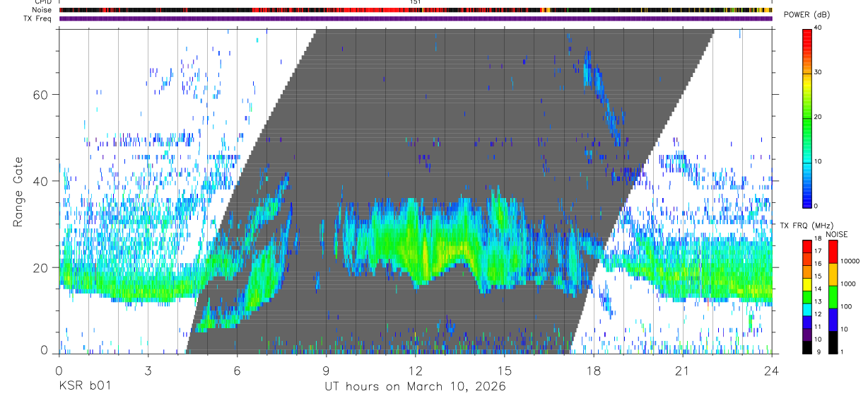
Task: Click the NOISE legend title at right
Action: click(x=837, y=234)
